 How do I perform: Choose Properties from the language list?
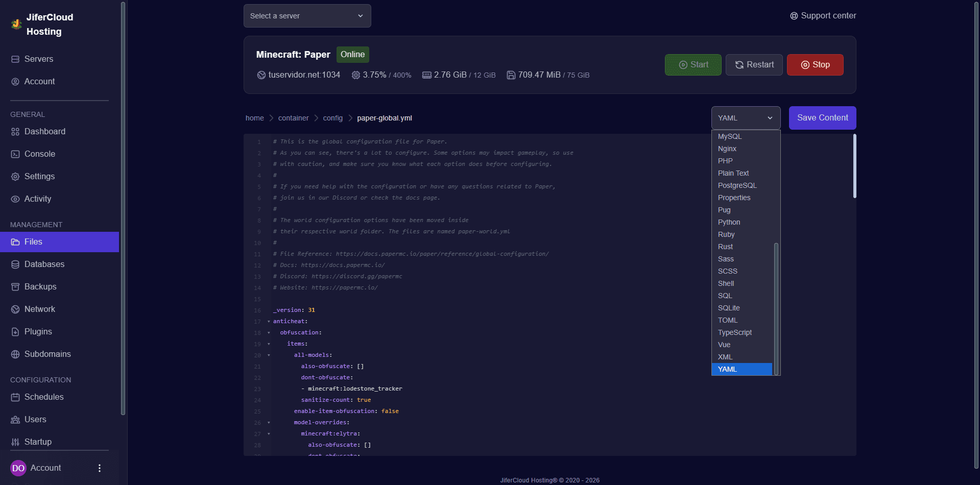point(742,198)
